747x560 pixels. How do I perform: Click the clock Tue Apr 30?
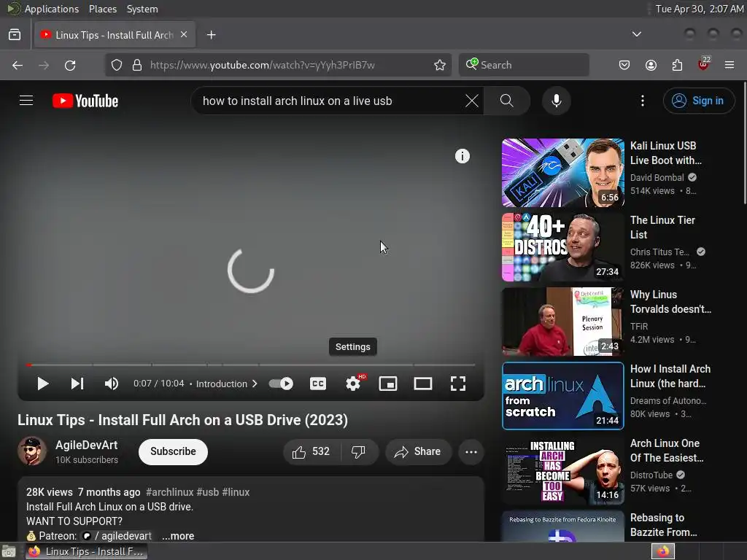[x=700, y=9]
